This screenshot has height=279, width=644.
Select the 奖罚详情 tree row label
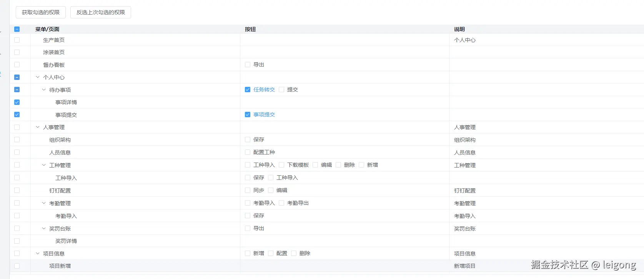[66, 241]
